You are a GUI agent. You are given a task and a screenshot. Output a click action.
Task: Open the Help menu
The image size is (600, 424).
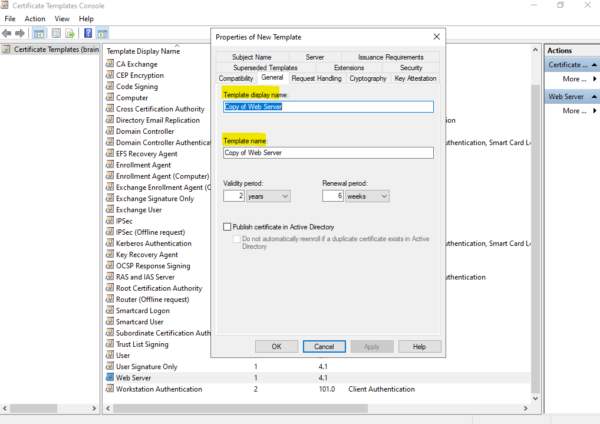click(x=86, y=19)
